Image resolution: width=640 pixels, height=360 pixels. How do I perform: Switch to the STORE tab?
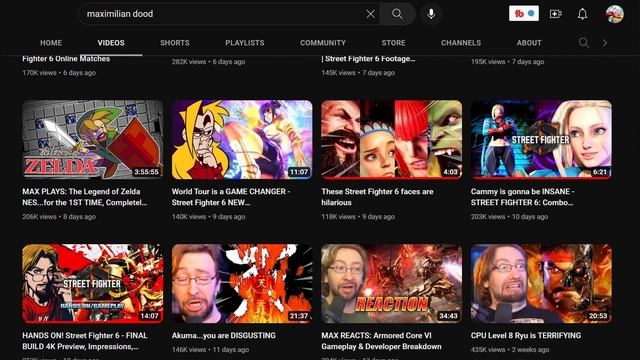[x=393, y=43]
